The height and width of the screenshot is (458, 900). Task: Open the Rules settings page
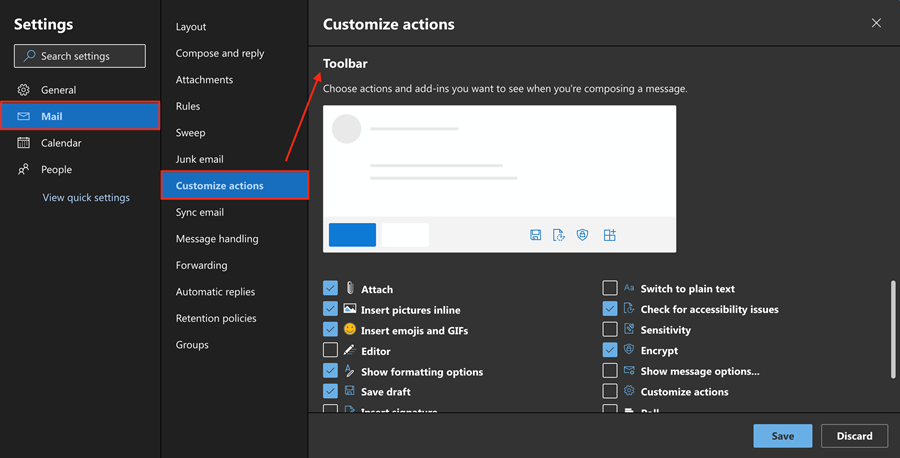(x=235, y=106)
